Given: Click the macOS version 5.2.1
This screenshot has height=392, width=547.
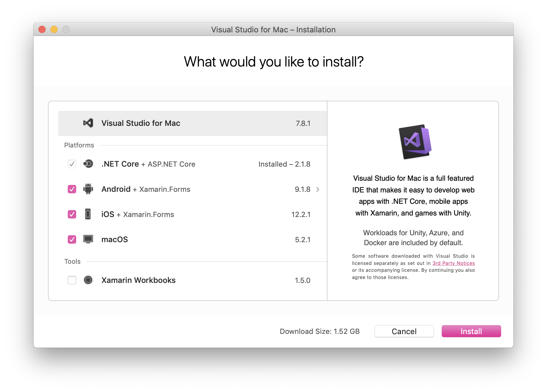Looking at the screenshot, I should click(303, 240).
